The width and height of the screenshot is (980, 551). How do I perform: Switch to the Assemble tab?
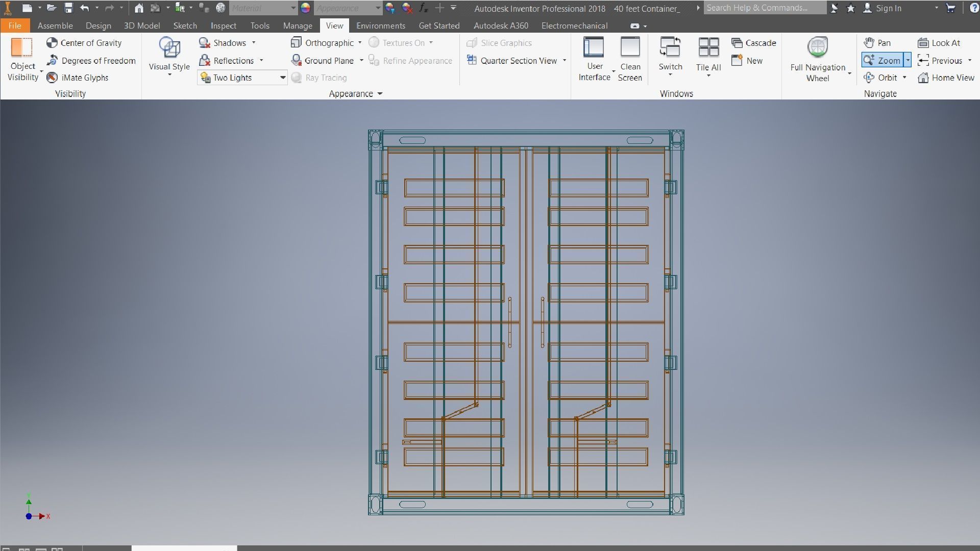coord(55,26)
